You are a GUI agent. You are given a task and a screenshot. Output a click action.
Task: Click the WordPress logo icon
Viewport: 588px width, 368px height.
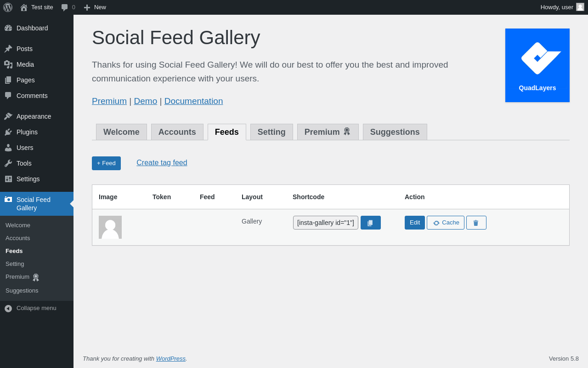pos(8,7)
